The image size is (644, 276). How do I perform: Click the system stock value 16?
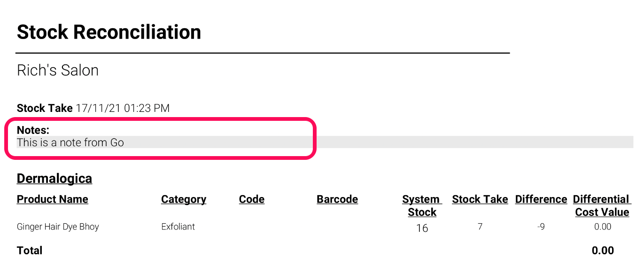point(422,228)
